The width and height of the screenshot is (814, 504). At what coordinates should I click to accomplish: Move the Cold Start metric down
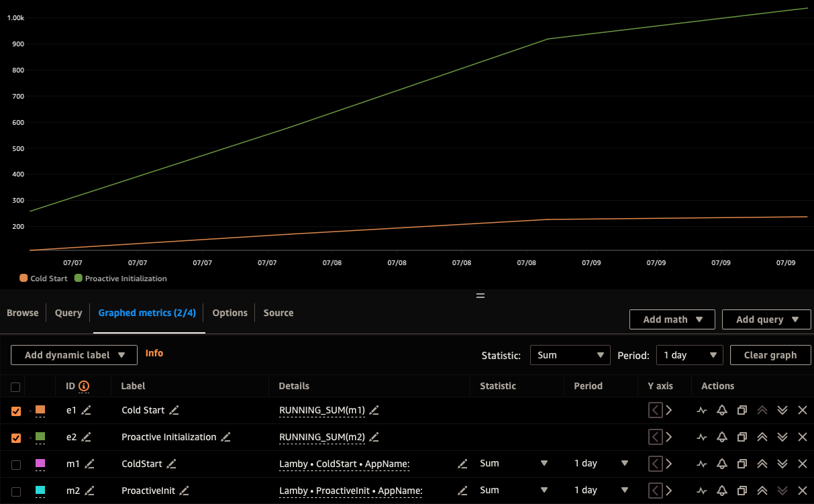(x=782, y=410)
